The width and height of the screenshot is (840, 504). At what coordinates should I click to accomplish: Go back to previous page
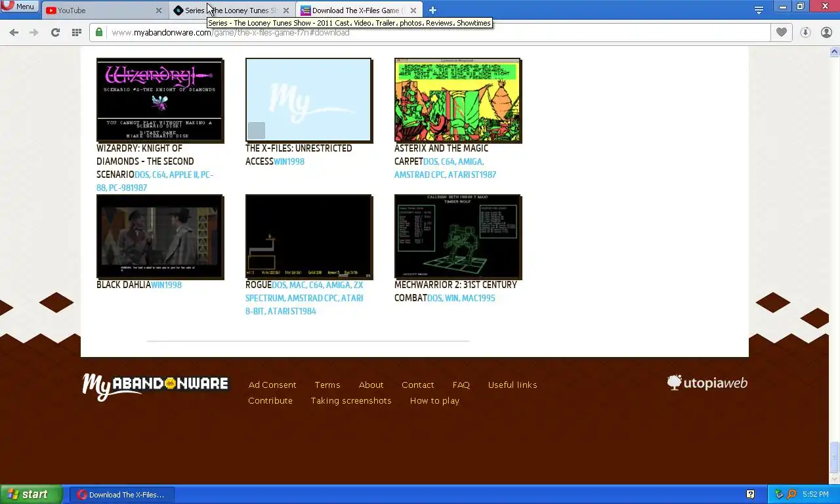14,32
